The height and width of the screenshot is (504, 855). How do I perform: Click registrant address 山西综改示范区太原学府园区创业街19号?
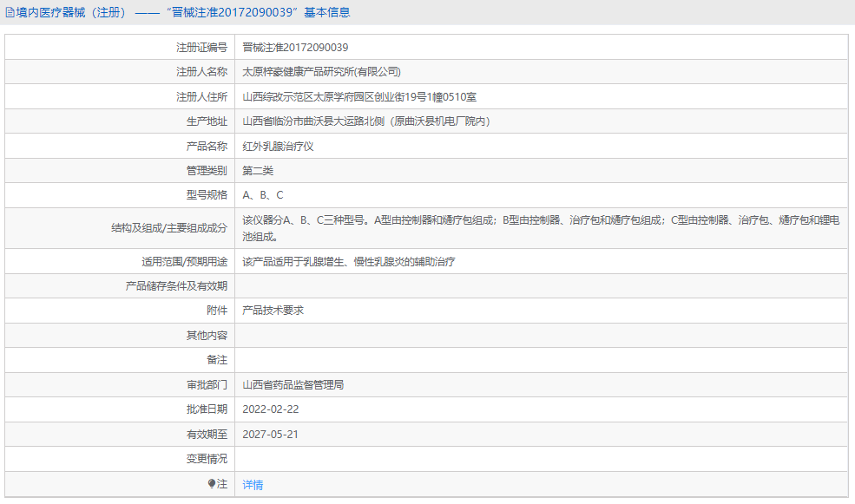pos(359,97)
